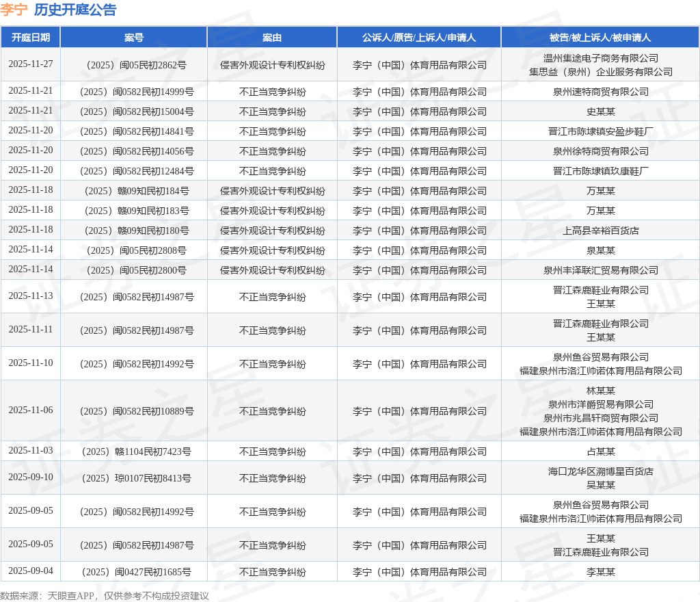Click defendant 泉州徐特商贸有限公司

tap(600, 151)
